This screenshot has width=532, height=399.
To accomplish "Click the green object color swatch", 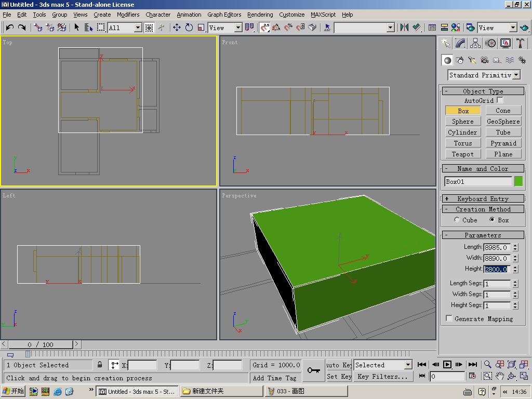I will [x=518, y=181].
